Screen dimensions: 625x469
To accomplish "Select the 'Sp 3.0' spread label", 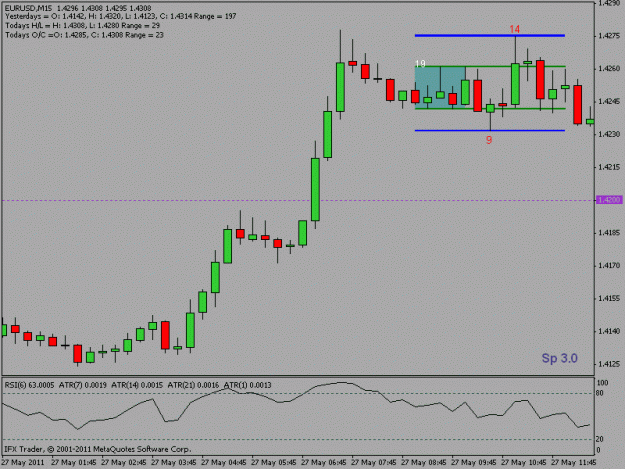I will [x=560, y=358].
